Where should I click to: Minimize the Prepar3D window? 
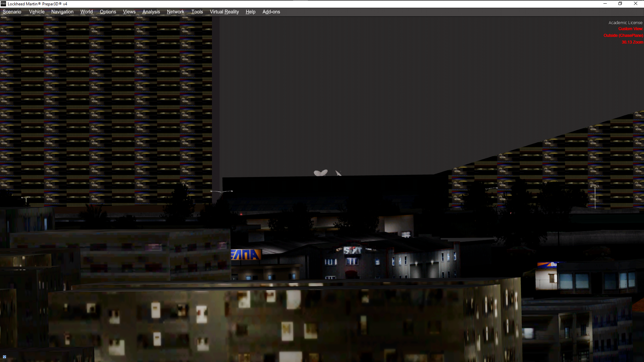(605, 4)
